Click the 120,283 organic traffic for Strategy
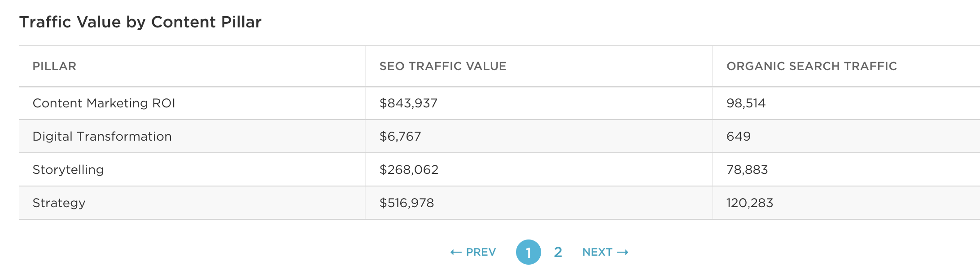Image resolution: width=980 pixels, height=275 pixels. click(750, 203)
